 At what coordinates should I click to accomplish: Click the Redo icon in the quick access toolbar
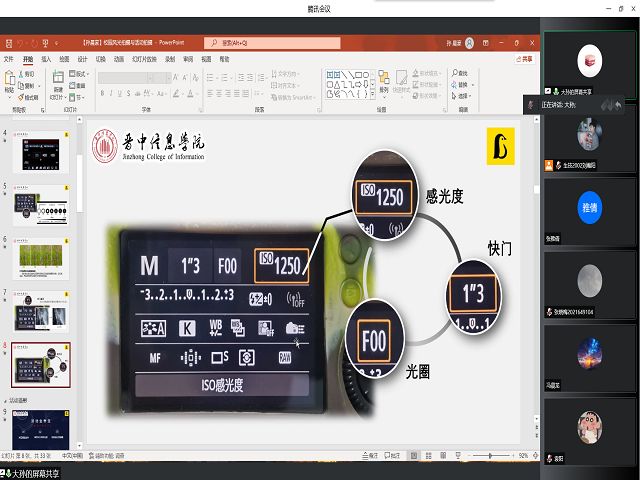point(34,43)
